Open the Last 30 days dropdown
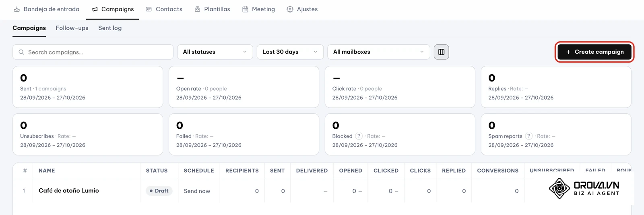This screenshot has height=215, width=644. [x=290, y=52]
